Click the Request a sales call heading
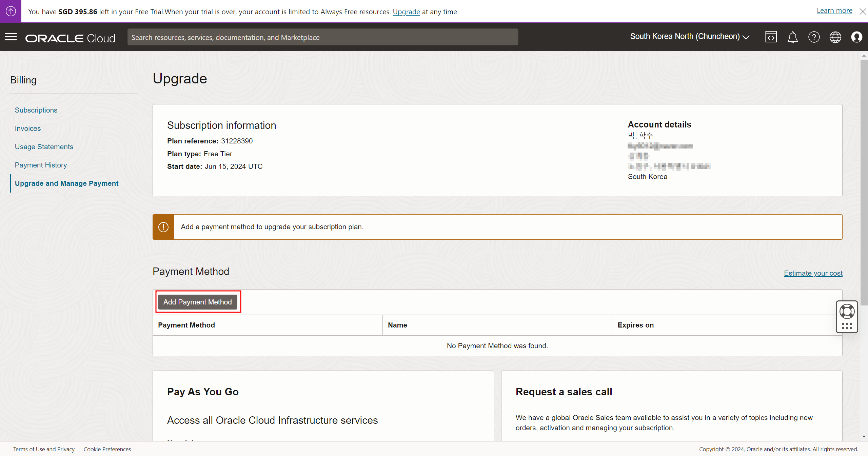868x456 pixels. (564, 392)
